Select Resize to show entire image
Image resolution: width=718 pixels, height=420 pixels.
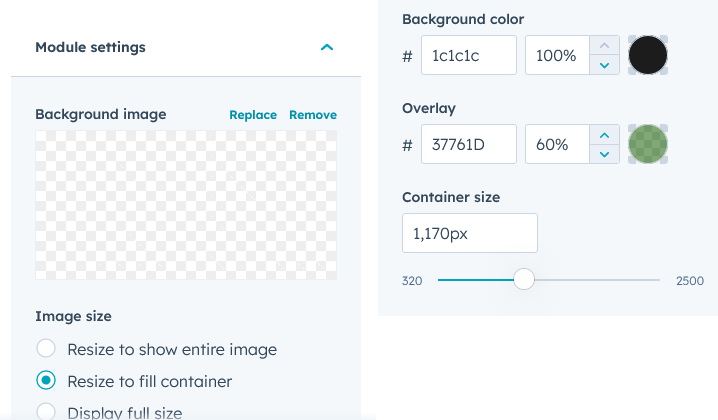pos(46,349)
